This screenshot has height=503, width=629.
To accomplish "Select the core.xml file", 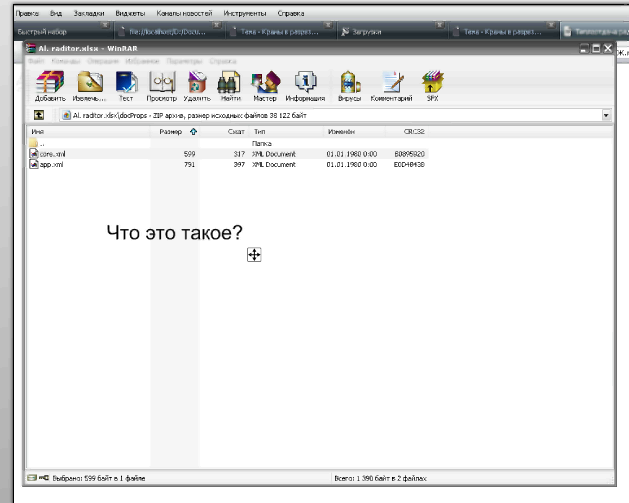I will pos(52,154).
